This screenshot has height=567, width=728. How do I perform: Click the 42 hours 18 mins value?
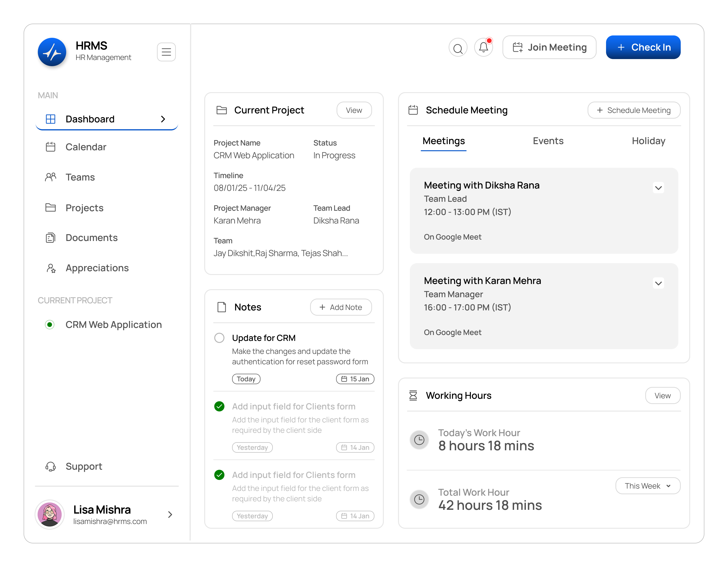click(490, 505)
